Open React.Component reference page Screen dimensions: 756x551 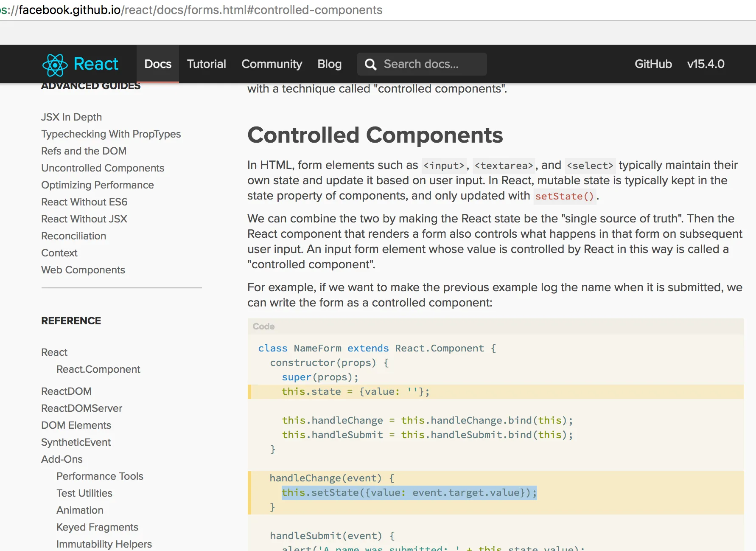pyautogui.click(x=98, y=369)
